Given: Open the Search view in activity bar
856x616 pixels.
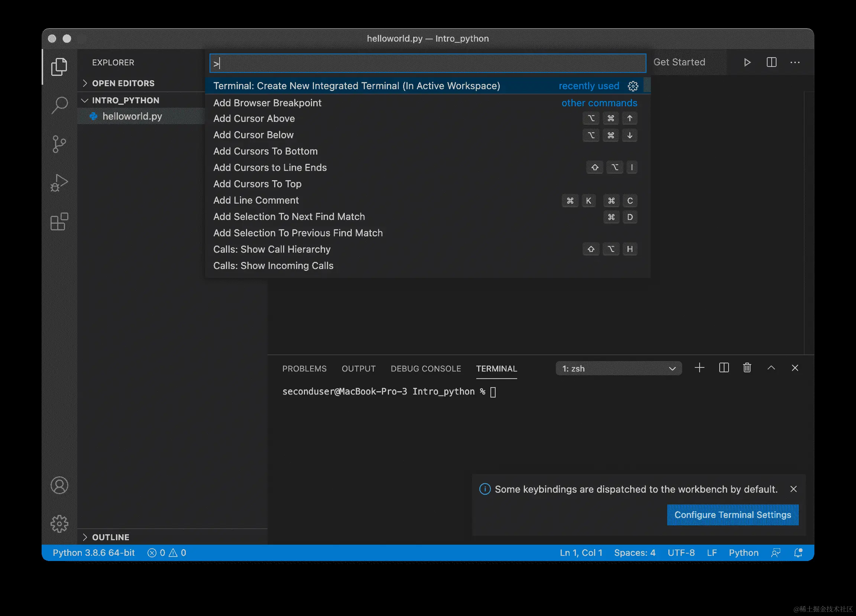Looking at the screenshot, I should [x=59, y=105].
